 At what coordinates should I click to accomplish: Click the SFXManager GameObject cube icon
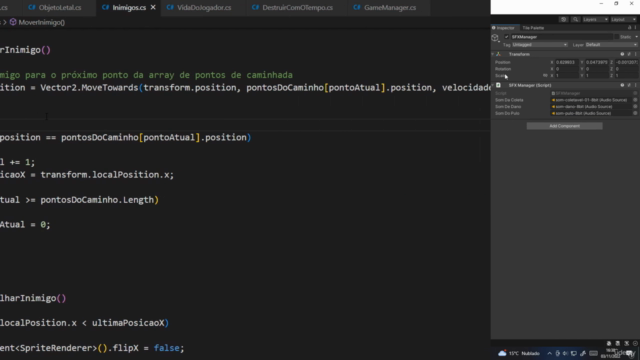(495, 38)
